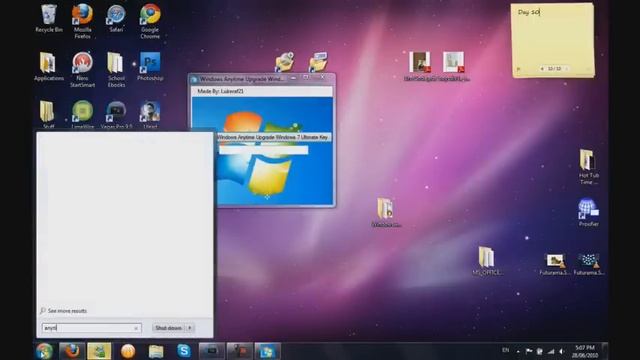Open the right PDF thumbnail on desktop
Image resolution: width=640 pixels, height=360 pixels.
pyautogui.click(x=453, y=66)
